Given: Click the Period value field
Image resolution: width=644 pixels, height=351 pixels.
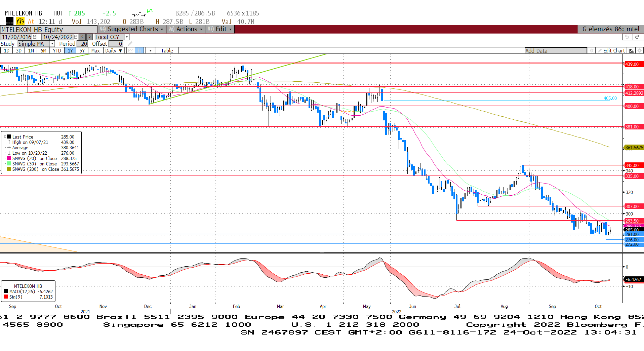Looking at the screenshot, I should 83,44.
